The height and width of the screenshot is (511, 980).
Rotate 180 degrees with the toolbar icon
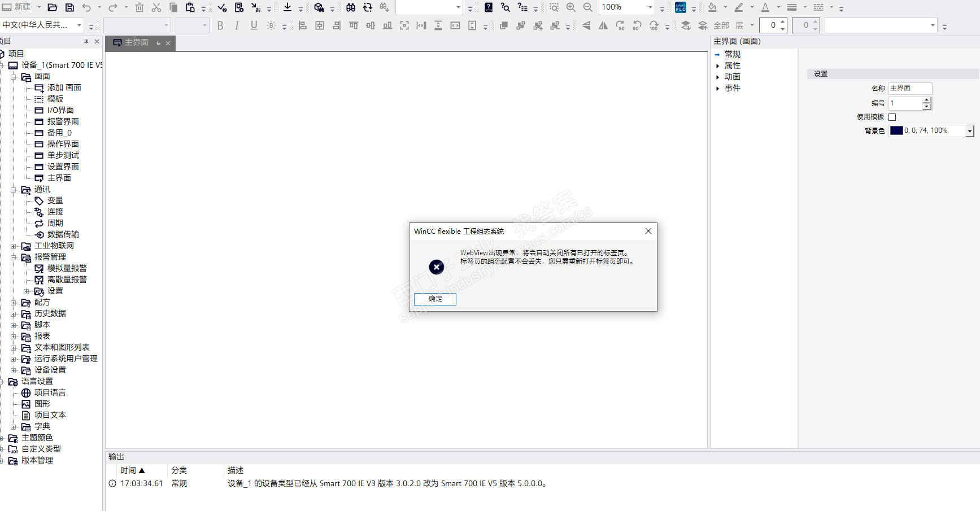[654, 25]
